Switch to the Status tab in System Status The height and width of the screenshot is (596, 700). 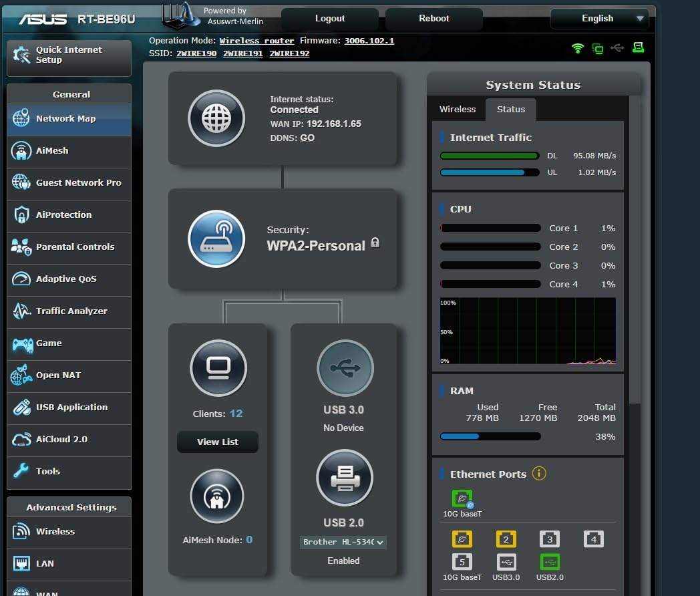click(x=511, y=110)
